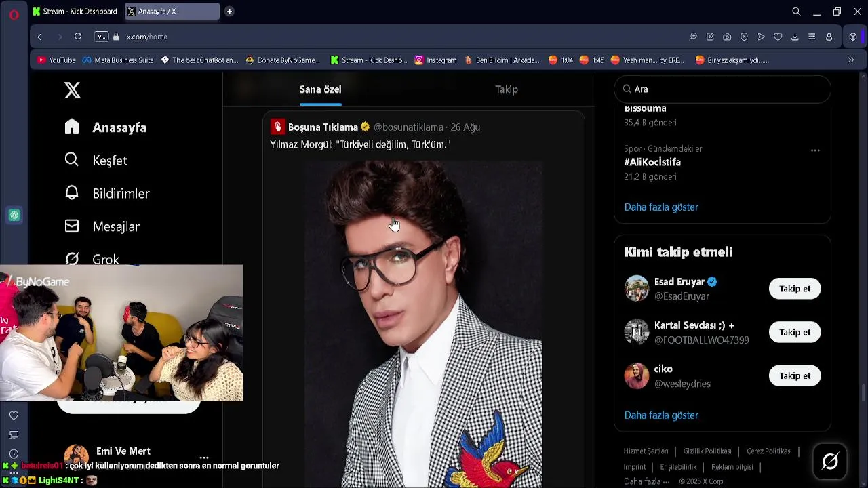Image resolution: width=868 pixels, height=488 pixels.
Task: Open Mesajlar envelope icon
Action: tap(72, 226)
